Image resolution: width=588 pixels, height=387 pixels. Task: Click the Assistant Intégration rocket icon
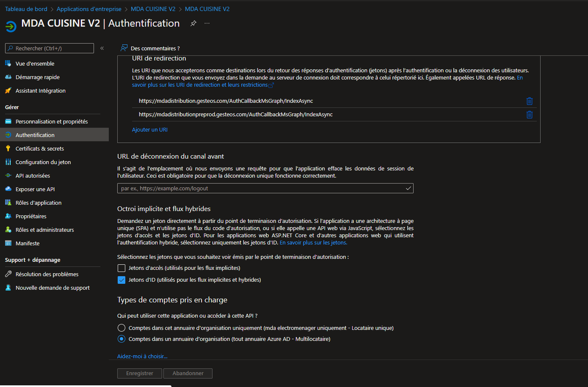(8, 91)
